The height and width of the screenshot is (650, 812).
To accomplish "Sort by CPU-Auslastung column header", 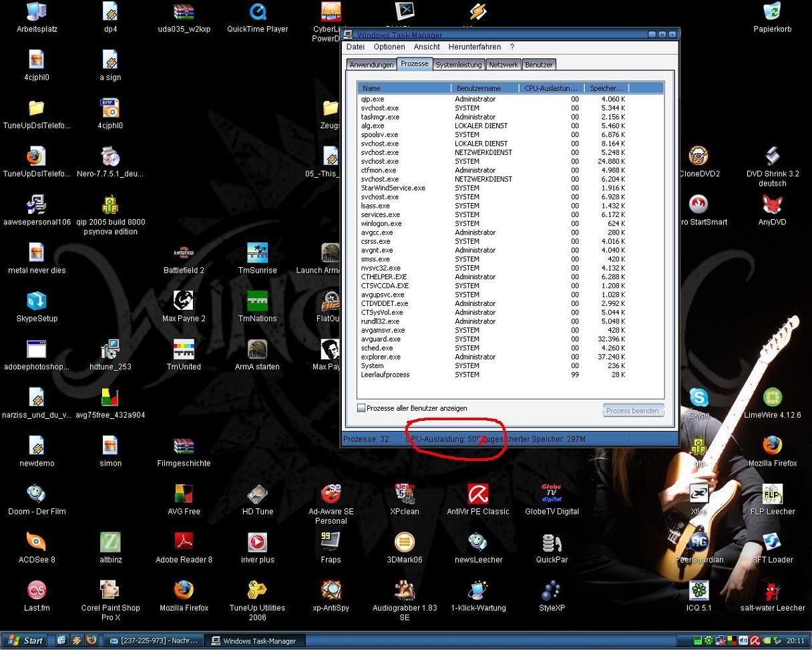I will [552, 88].
